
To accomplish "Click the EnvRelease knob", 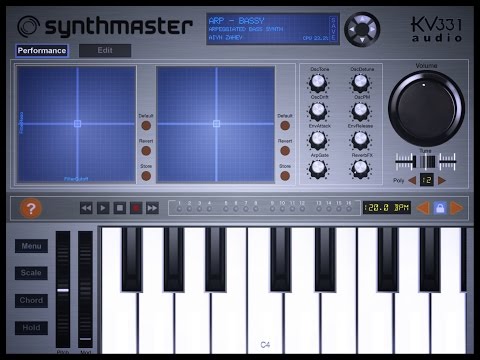I will 361,139.
